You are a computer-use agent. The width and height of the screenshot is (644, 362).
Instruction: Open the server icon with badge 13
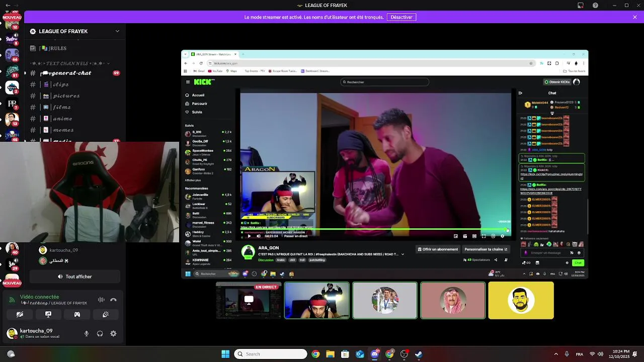(x=12, y=120)
